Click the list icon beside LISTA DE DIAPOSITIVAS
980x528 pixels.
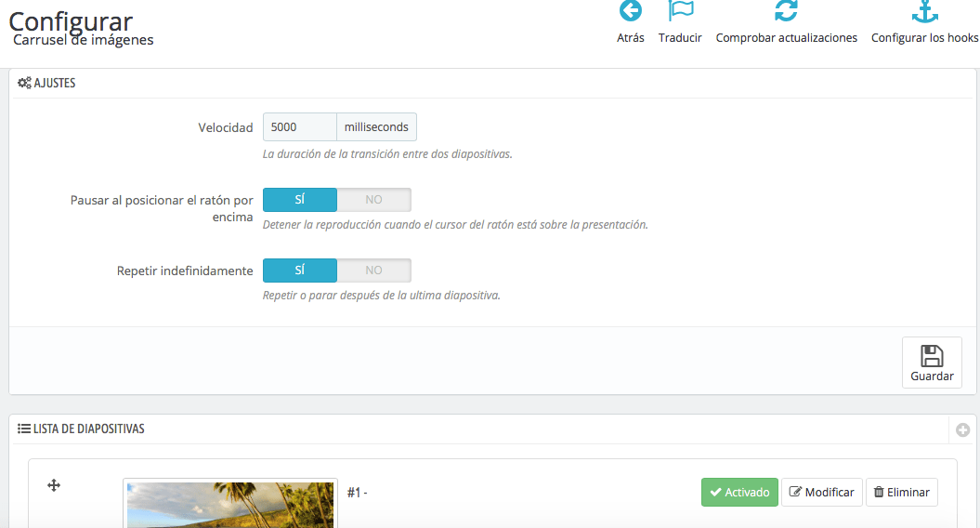(x=24, y=429)
